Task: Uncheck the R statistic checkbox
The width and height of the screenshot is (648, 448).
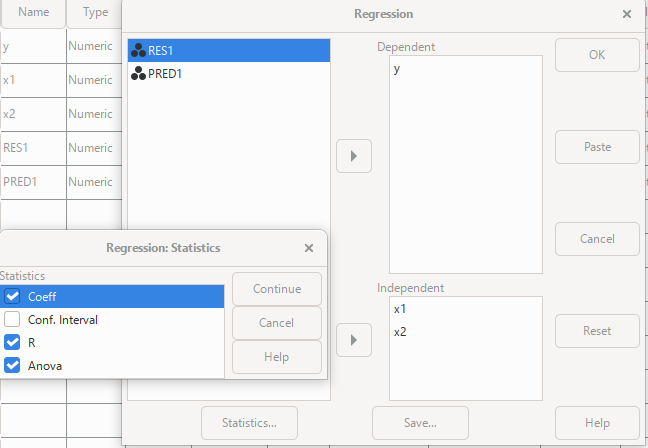Action: pyautogui.click(x=12, y=342)
